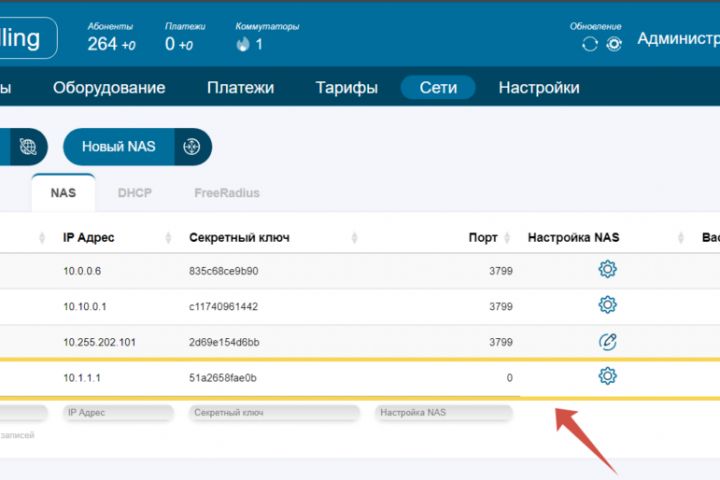The image size is (720, 480).
Task: Click edit icon for 10.255.202.101
Action: [607, 341]
